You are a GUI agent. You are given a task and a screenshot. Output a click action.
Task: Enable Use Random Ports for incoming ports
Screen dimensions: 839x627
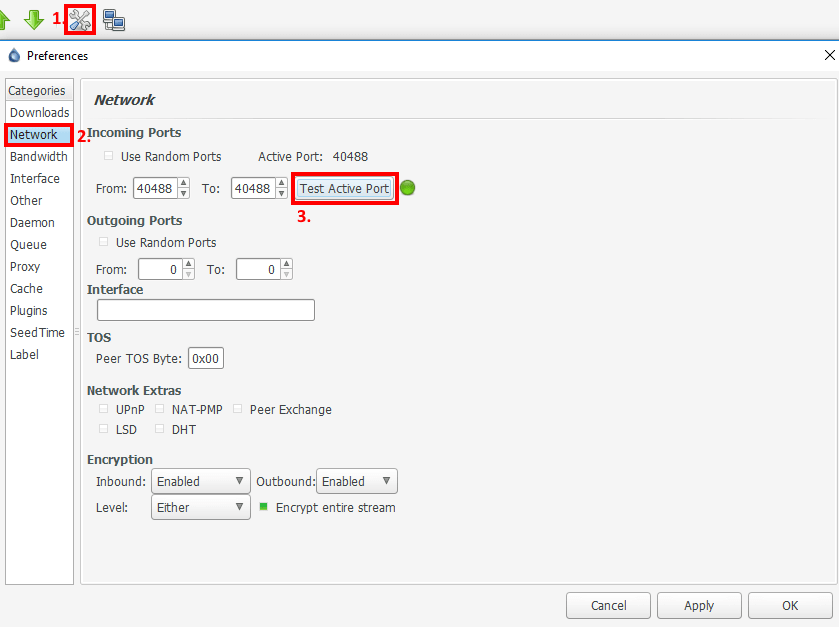point(108,157)
